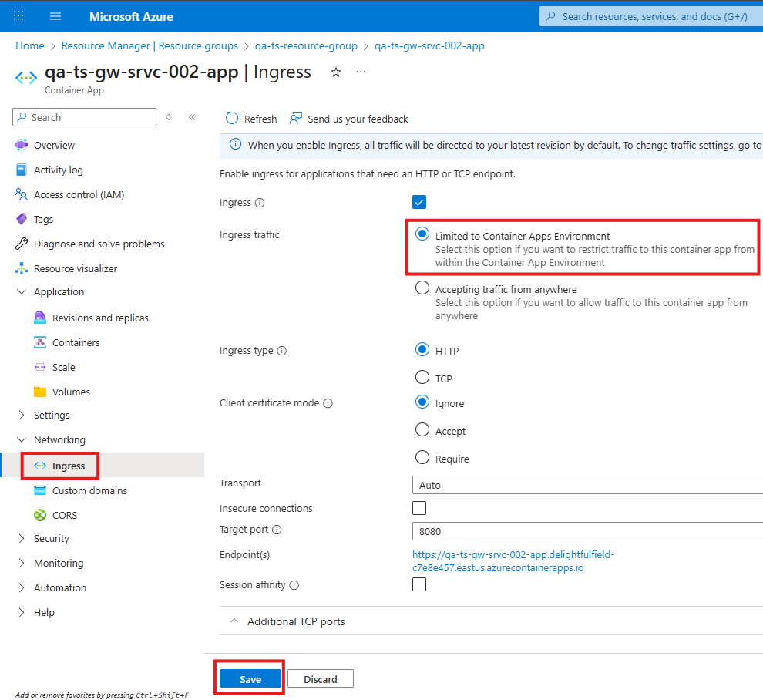The image size is (763, 700).
Task: Open the Azure apps grid launcher
Action: click(x=18, y=16)
